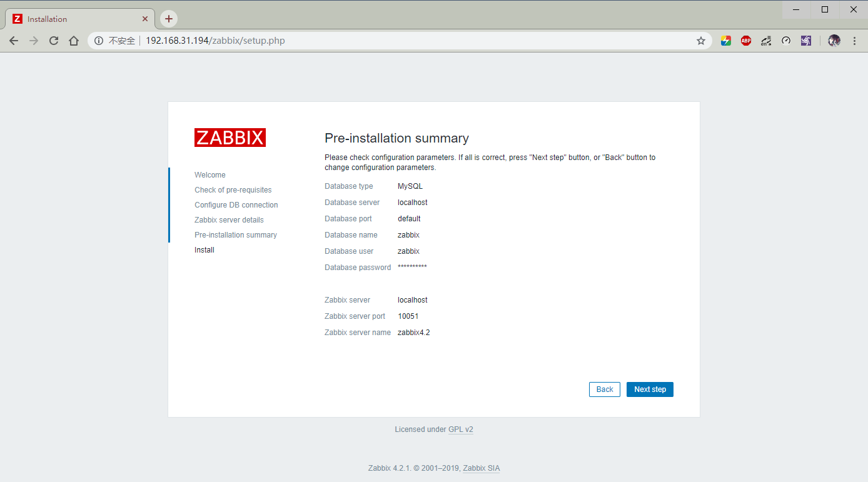Click the colorful square extension icon
This screenshot has height=482, width=868.
click(x=726, y=41)
